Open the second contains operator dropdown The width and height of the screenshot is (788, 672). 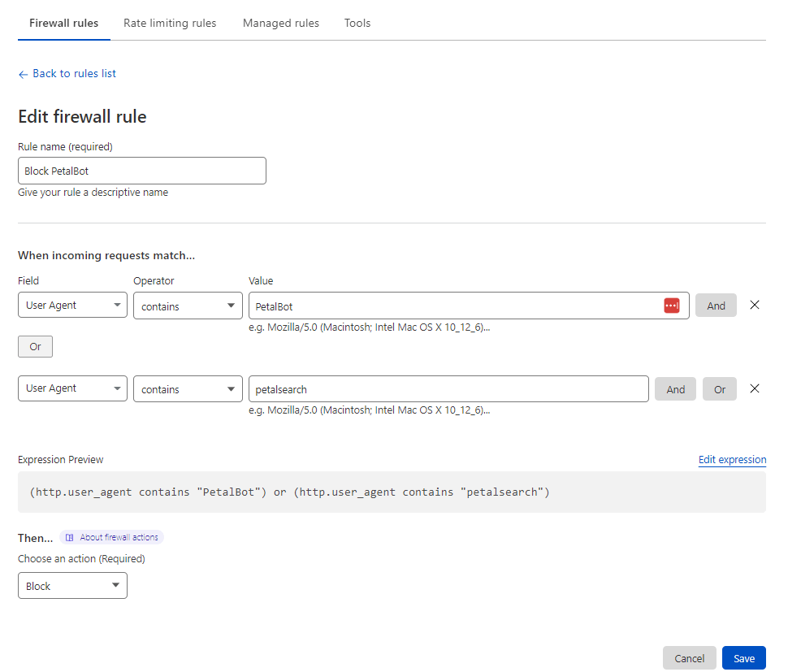coord(188,389)
